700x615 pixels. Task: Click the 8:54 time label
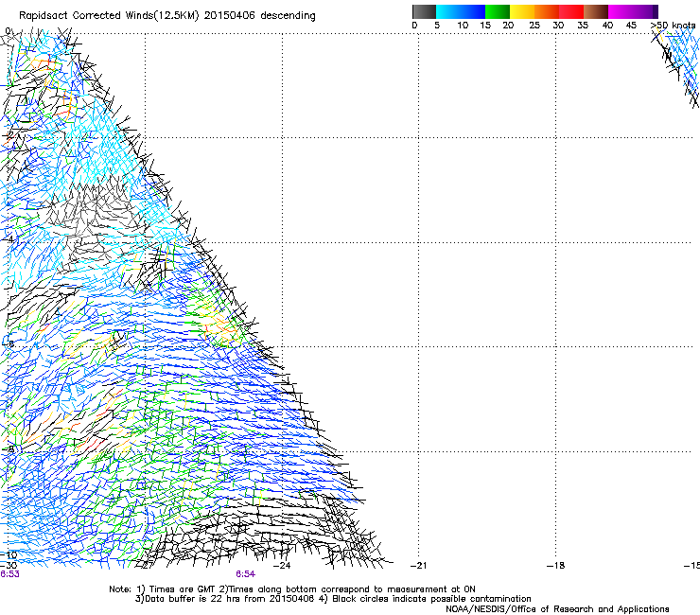pyautogui.click(x=246, y=574)
